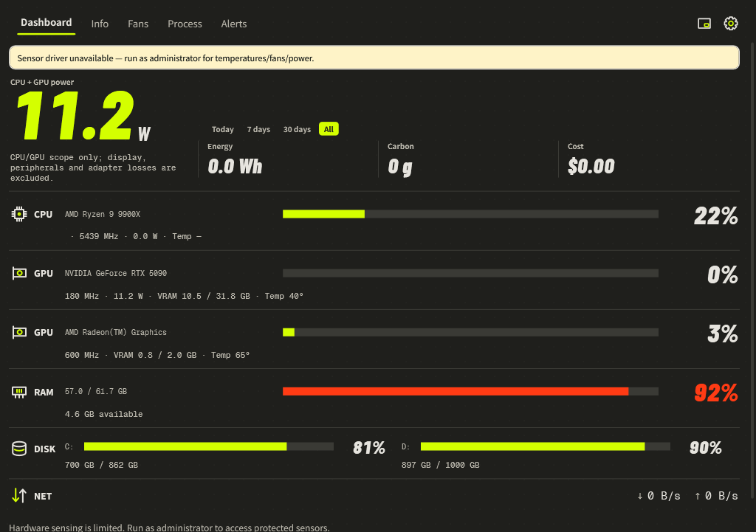This screenshot has height=532, width=756.
Task: Click the AMD Radeon GPU usage bar
Action: click(470, 332)
